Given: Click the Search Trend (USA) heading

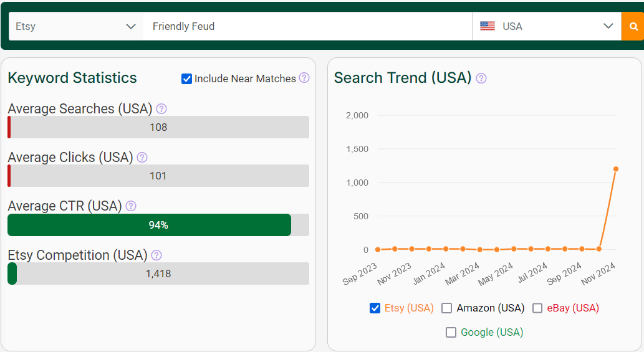Looking at the screenshot, I should 403,77.
